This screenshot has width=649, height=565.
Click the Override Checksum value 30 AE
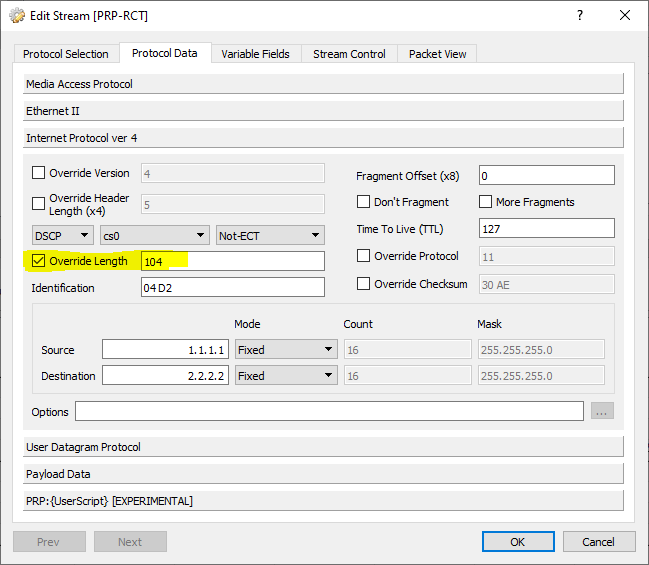(547, 284)
